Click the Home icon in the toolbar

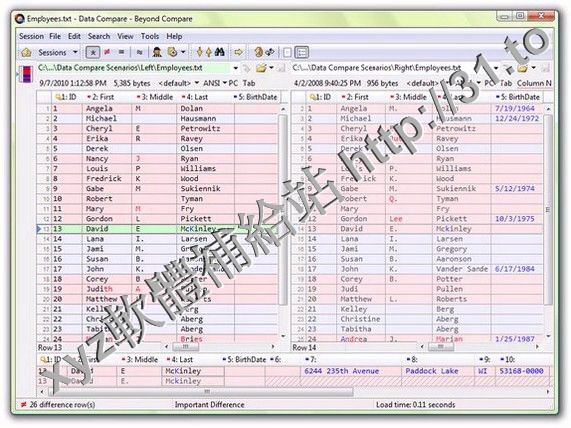(x=26, y=52)
